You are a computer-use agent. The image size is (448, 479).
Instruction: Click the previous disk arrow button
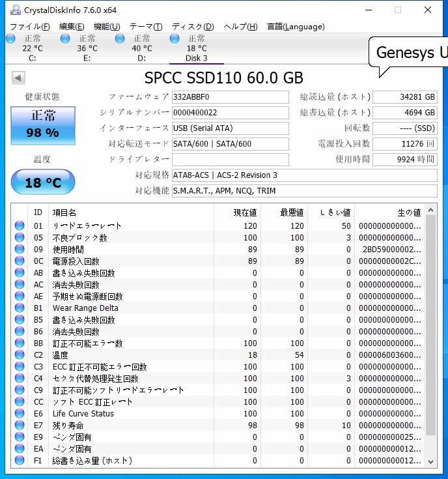18,78
